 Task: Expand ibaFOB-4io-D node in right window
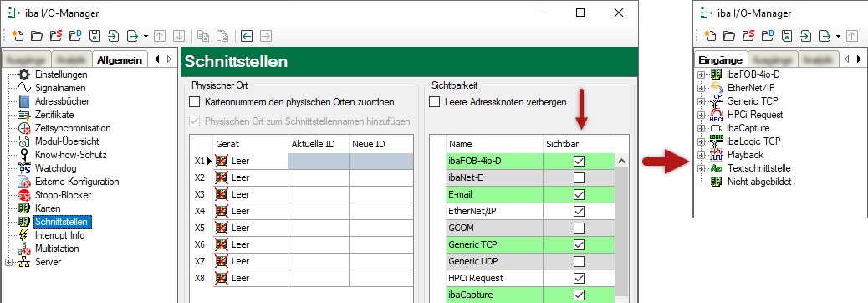point(701,74)
